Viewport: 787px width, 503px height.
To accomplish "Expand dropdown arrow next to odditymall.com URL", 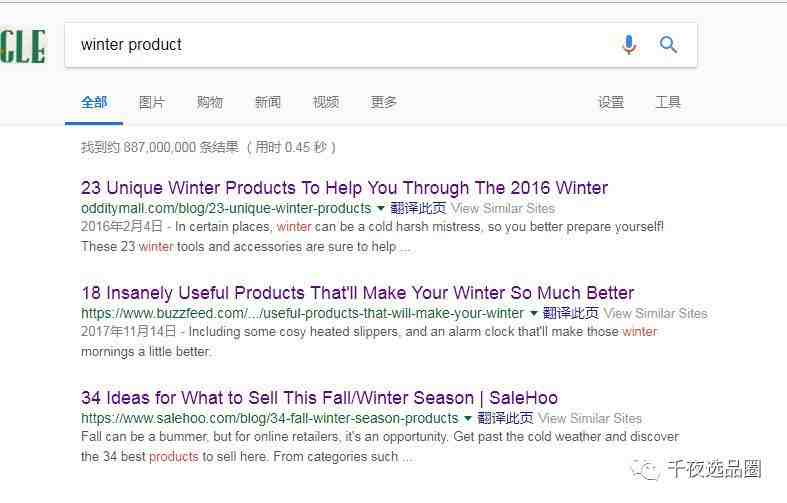I will click(380, 208).
